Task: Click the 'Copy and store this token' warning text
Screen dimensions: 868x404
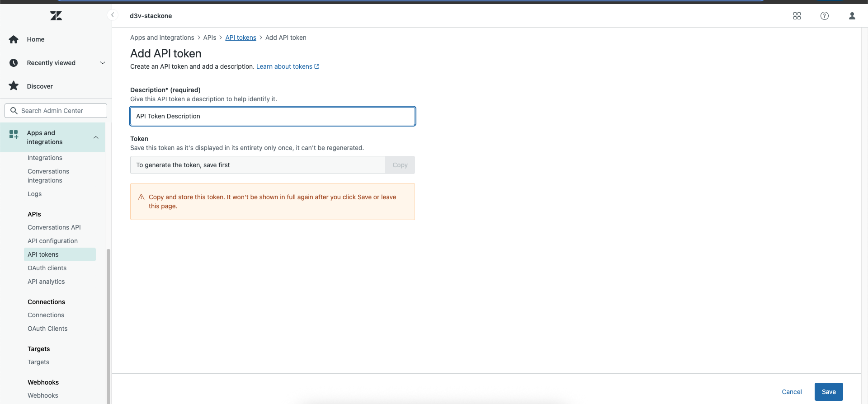Action: click(273, 202)
